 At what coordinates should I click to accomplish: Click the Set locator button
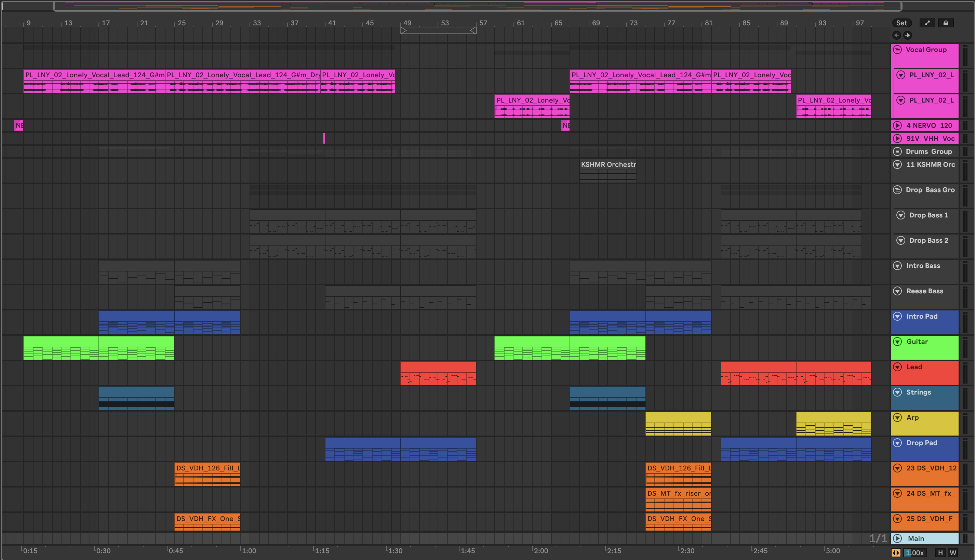point(901,23)
